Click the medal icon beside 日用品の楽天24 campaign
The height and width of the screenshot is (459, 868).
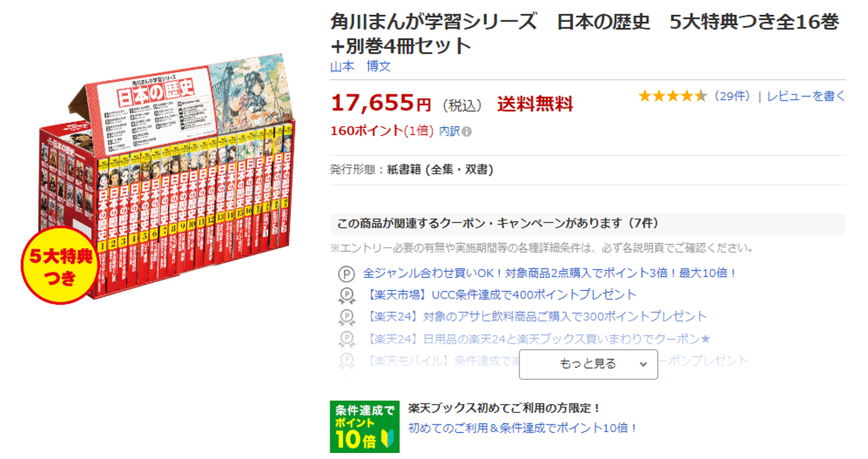(347, 338)
